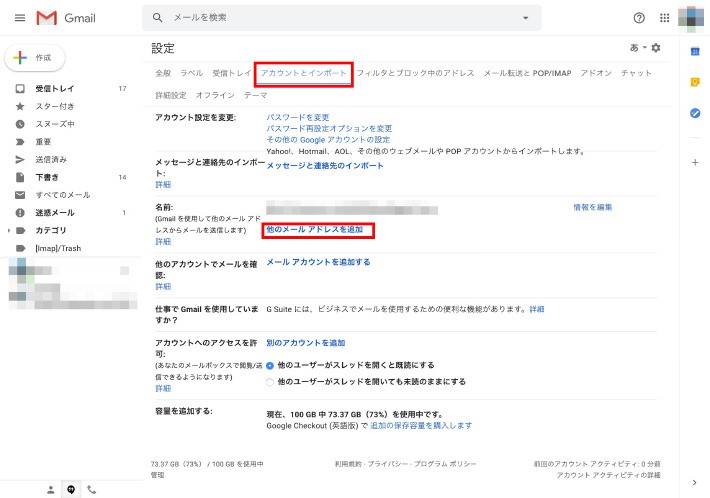Click the Hangouts chat bubble icon
The width and height of the screenshot is (710, 498).
click(71, 489)
